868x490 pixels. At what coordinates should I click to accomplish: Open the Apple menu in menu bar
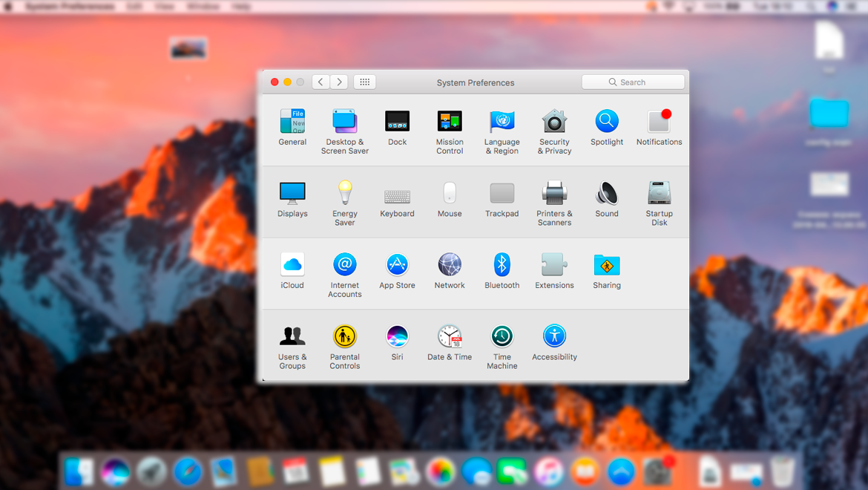point(7,6)
